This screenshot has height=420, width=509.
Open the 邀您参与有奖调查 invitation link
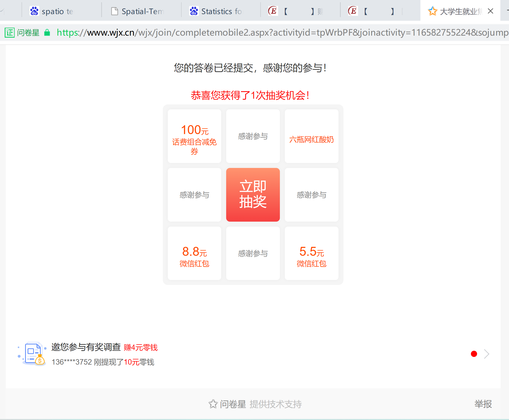pos(86,347)
